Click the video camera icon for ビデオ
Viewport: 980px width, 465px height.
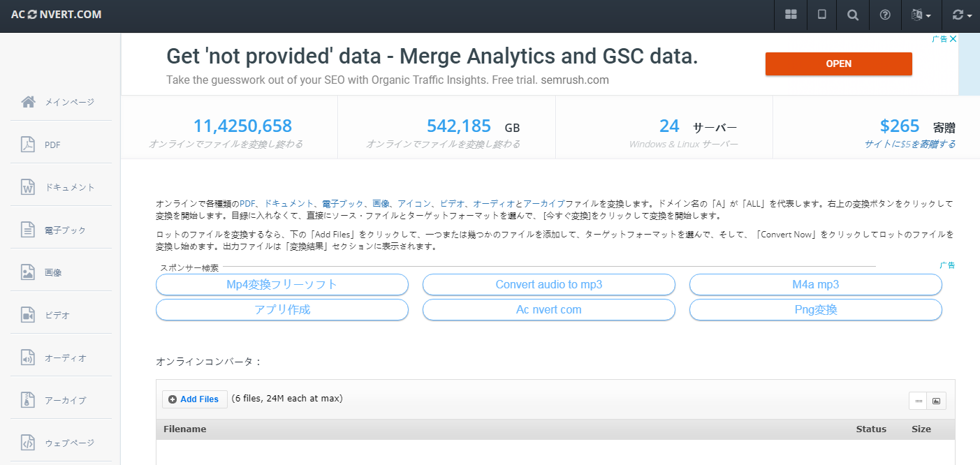point(28,315)
